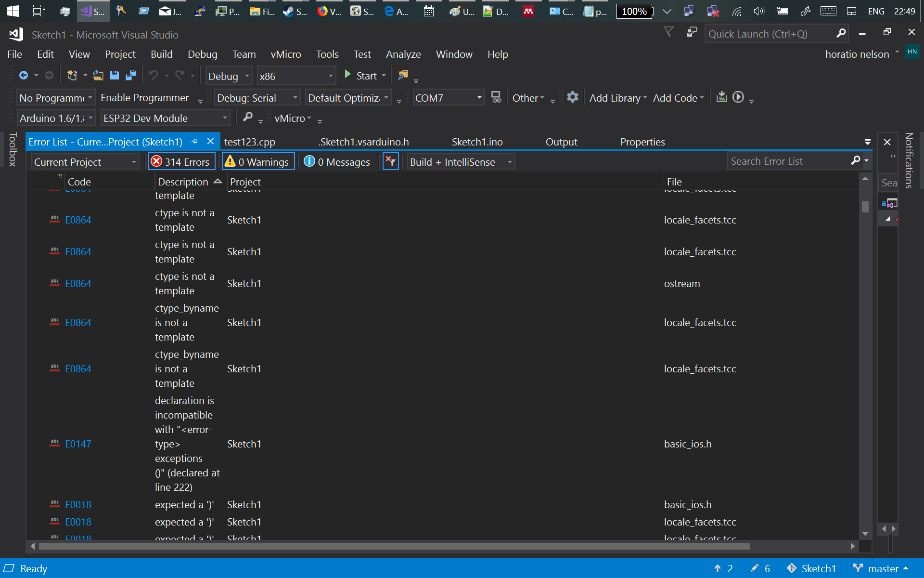Click the Debug Serial configuration icon

[256, 97]
